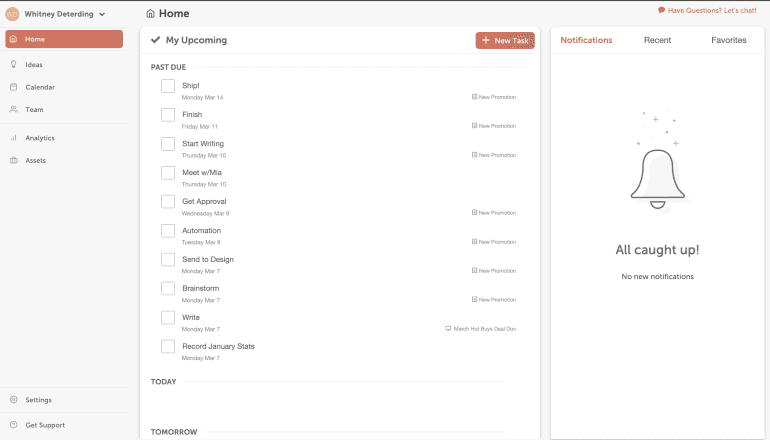Check the Meet w/Mia task box
Viewport: 770px width, 440px height.
(x=168, y=173)
